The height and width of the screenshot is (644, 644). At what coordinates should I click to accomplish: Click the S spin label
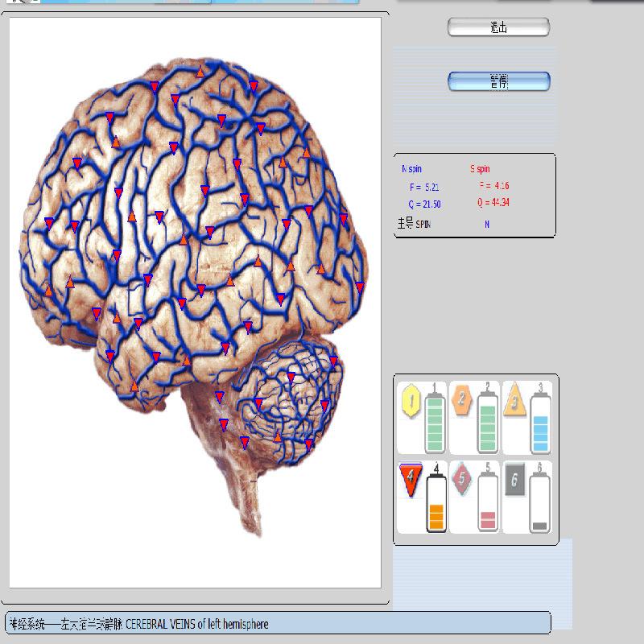[480, 170]
